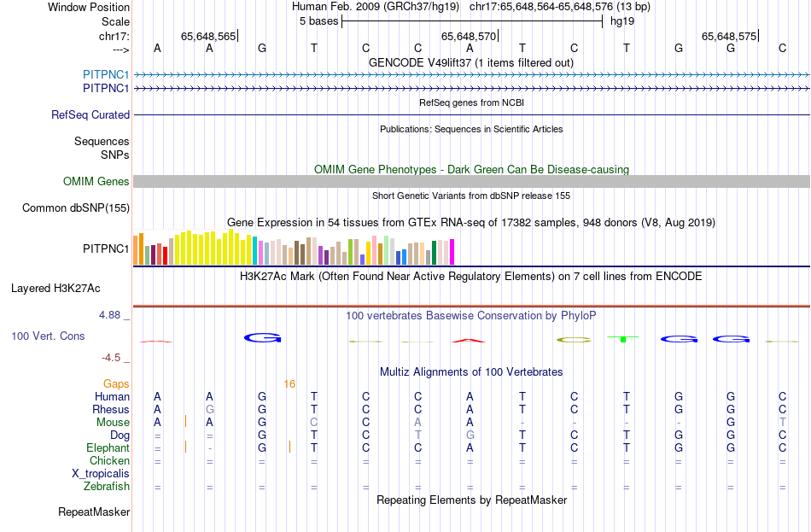Click Publications: Sequences in Scientific Articles title
Screen dimensions: 811x532
coord(471,129)
